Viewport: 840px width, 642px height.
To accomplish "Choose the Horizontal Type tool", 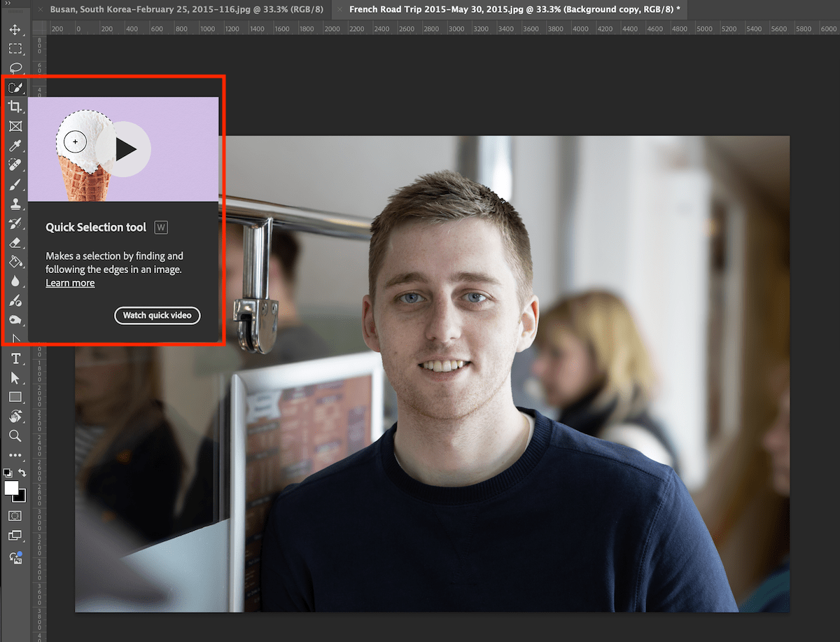I will (15, 358).
